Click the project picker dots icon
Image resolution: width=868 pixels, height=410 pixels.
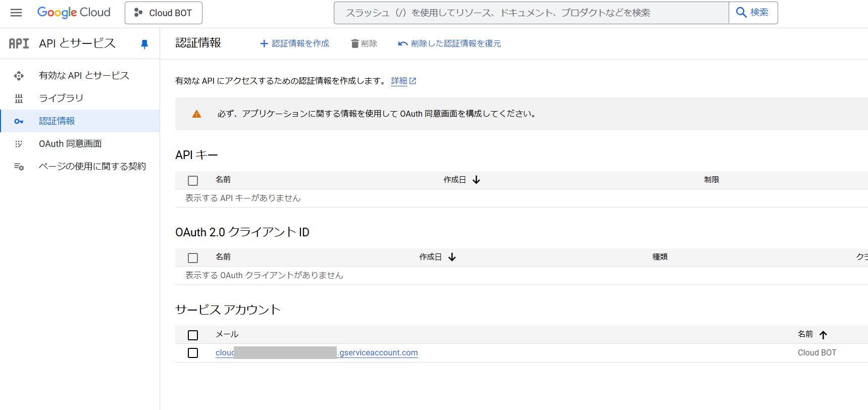138,13
